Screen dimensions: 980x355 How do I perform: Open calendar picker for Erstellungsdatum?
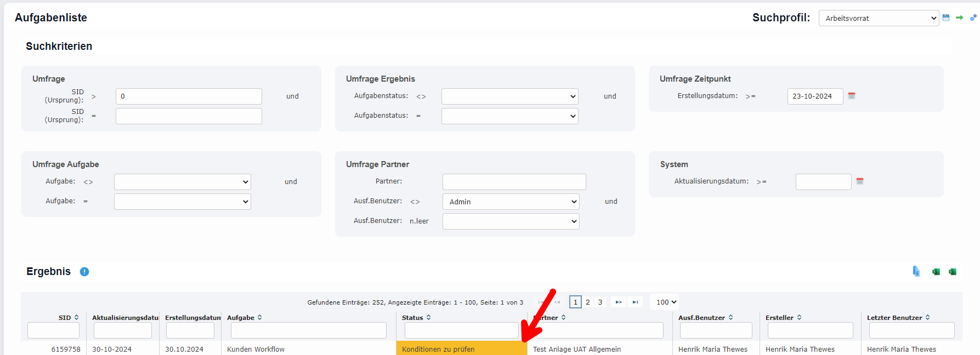[x=852, y=96]
